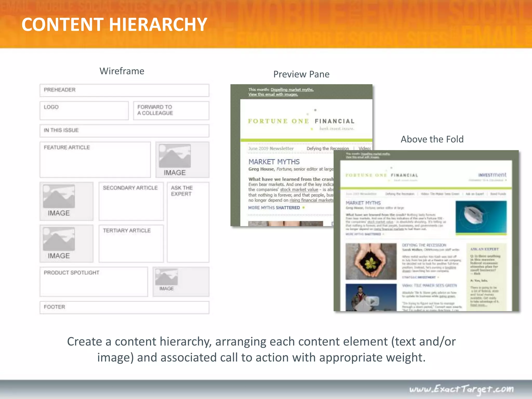The image size is (532, 399).
Task: Click the ASK THE EXPERT wireframe column
Action: (188, 222)
